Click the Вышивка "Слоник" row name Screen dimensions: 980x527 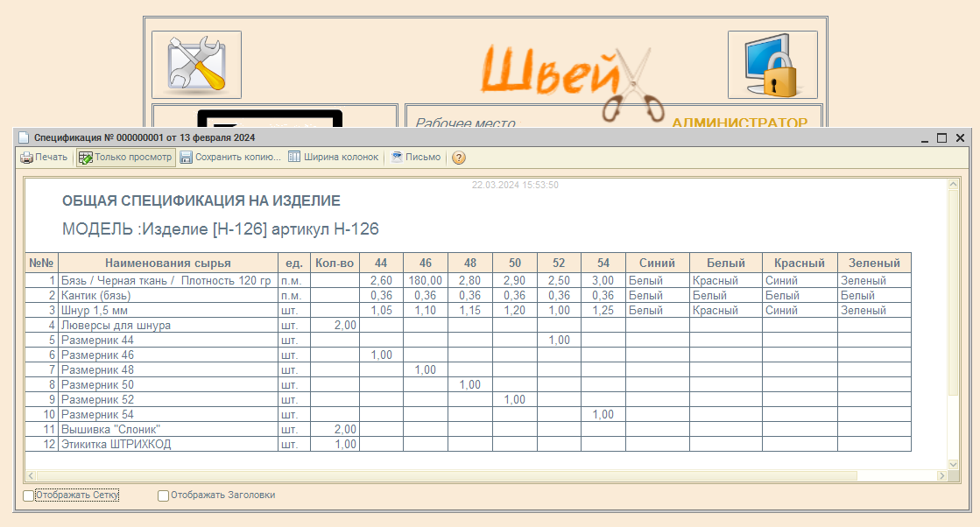tap(167, 430)
